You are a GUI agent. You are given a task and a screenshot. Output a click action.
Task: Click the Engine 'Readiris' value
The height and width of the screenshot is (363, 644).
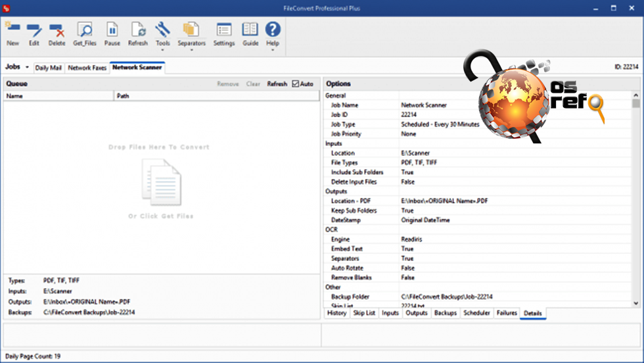point(411,239)
